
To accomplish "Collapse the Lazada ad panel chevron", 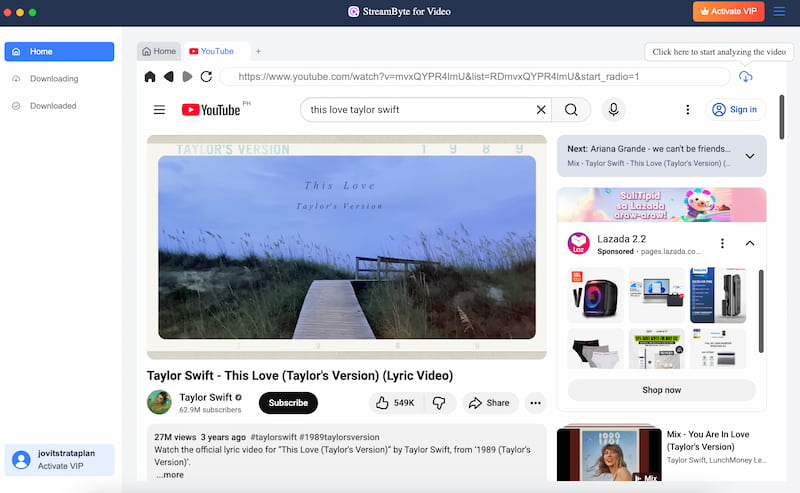I will pos(749,243).
